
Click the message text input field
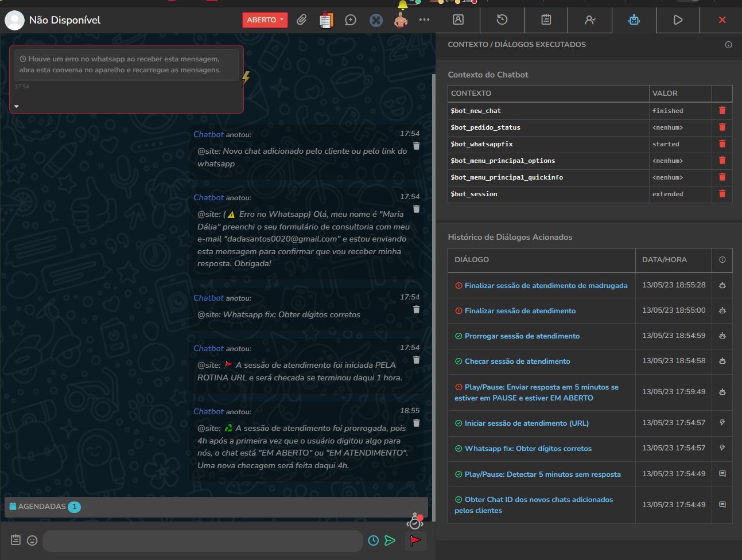(x=203, y=540)
